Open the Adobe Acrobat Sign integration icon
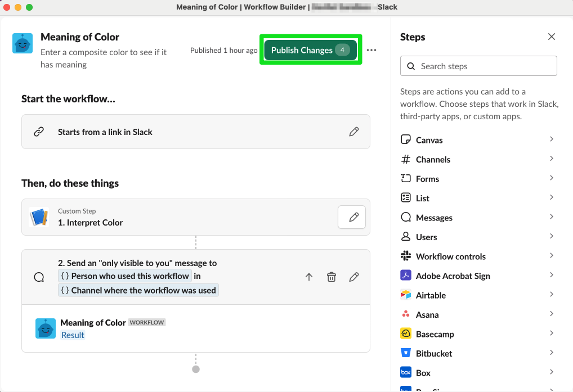Screen dimensions: 573x392 406,276
